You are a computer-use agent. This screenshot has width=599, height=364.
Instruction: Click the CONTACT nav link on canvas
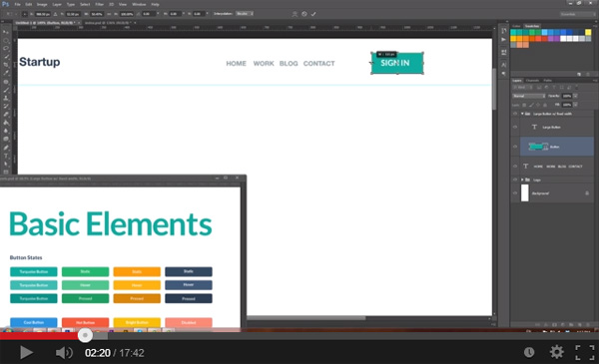point(319,64)
